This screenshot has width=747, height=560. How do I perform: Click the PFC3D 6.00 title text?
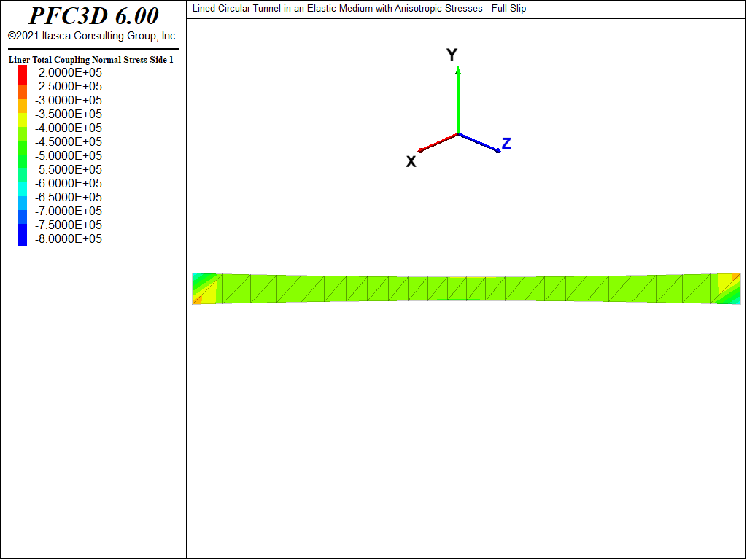[x=93, y=16]
